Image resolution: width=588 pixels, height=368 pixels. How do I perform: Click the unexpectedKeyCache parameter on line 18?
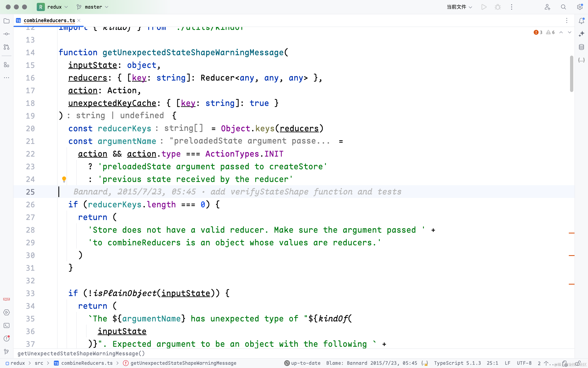112,103
